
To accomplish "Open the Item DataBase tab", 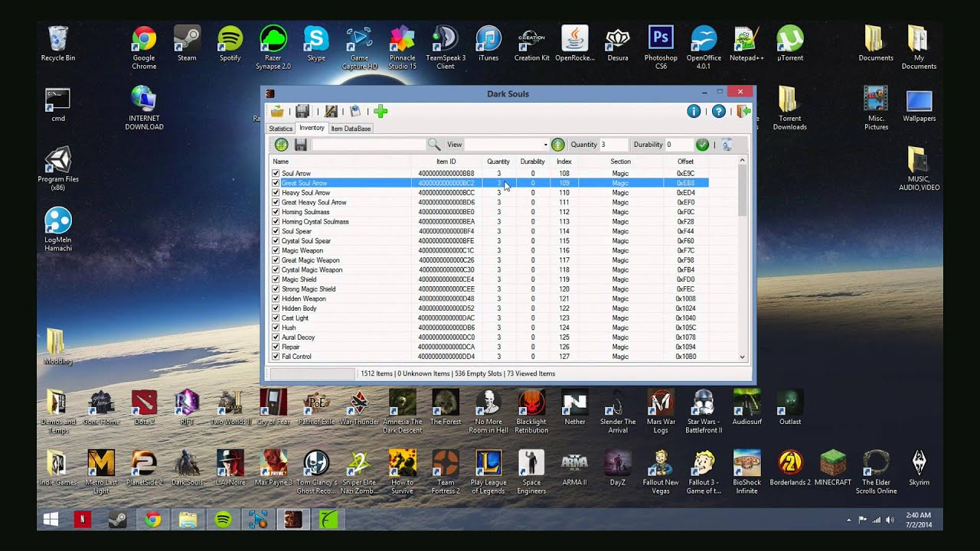I will pyautogui.click(x=351, y=129).
